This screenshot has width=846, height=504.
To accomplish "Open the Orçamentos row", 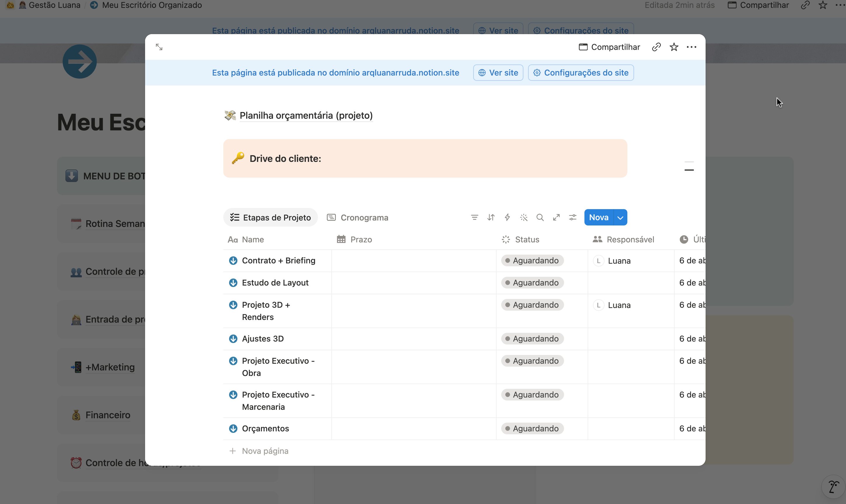I will point(265,428).
